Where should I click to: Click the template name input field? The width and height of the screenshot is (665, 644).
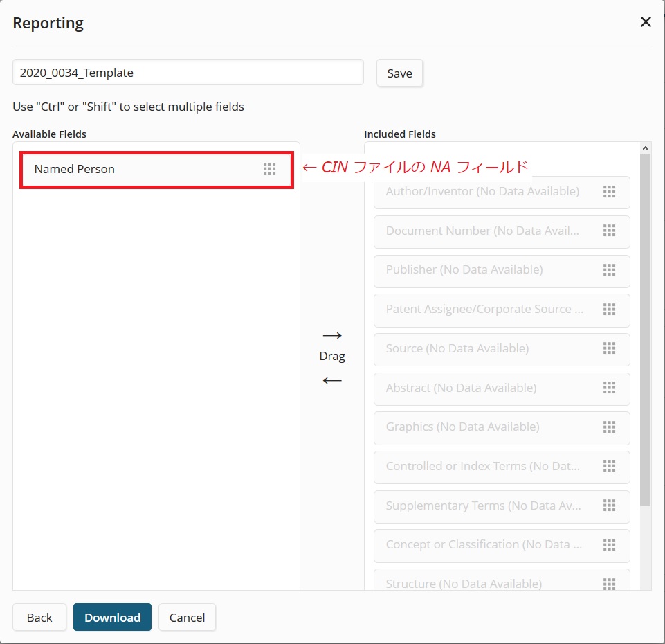pyautogui.click(x=188, y=73)
